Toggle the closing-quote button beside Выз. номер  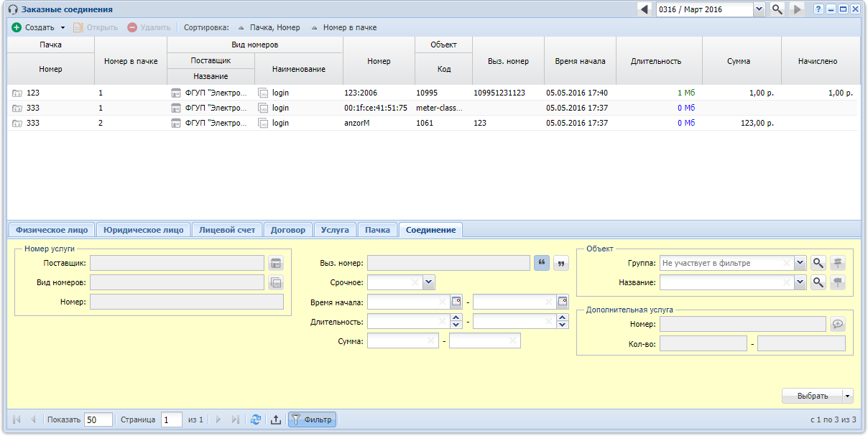pyautogui.click(x=560, y=264)
